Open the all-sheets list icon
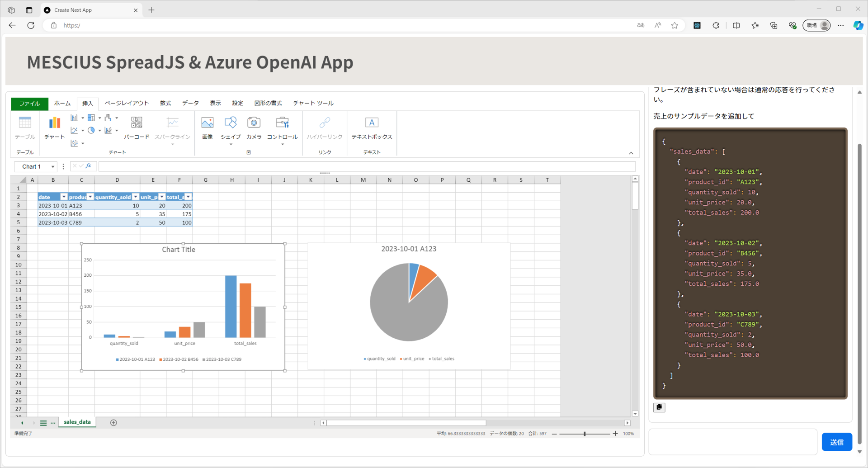The height and width of the screenshot is (468, 868). [x=43, y=423]
